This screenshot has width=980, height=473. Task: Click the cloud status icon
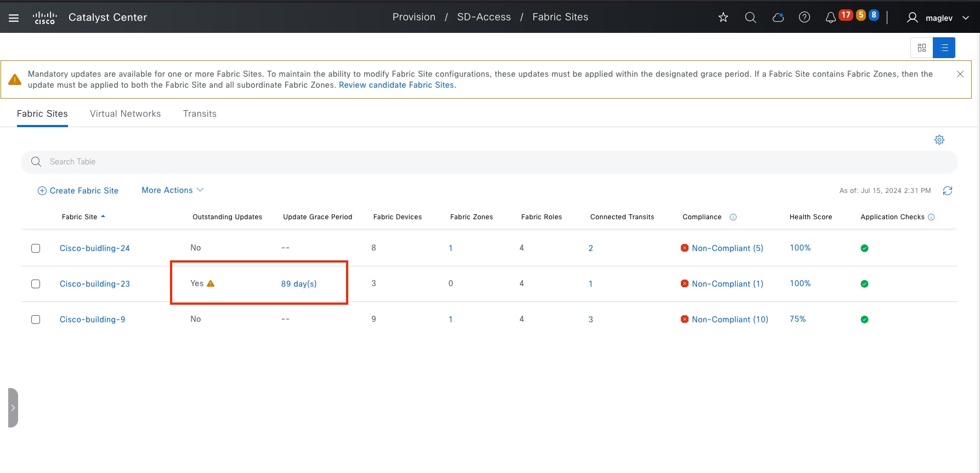coord(778,18)
